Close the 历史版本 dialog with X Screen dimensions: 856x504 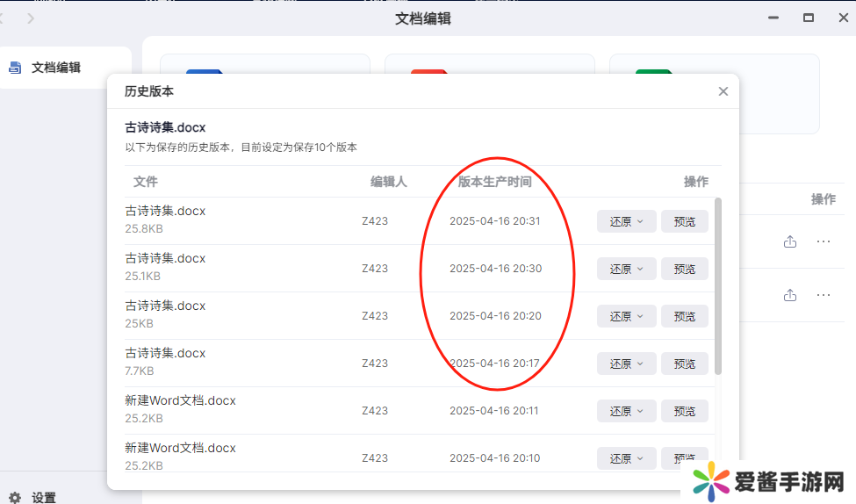click(723, 91)
